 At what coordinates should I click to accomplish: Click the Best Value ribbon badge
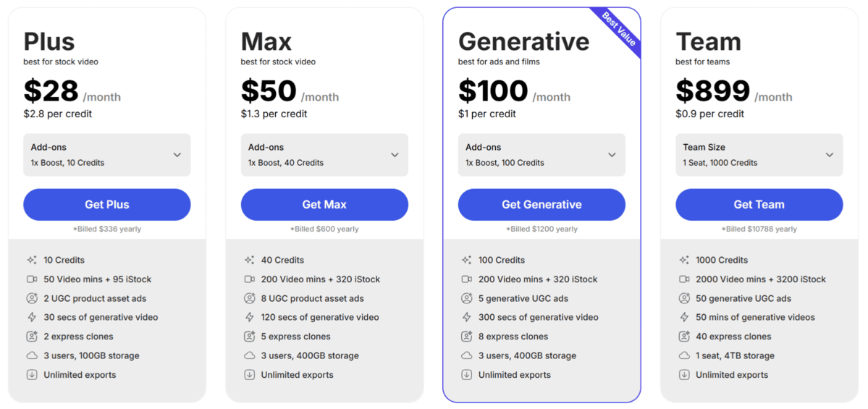coord(619,30)
